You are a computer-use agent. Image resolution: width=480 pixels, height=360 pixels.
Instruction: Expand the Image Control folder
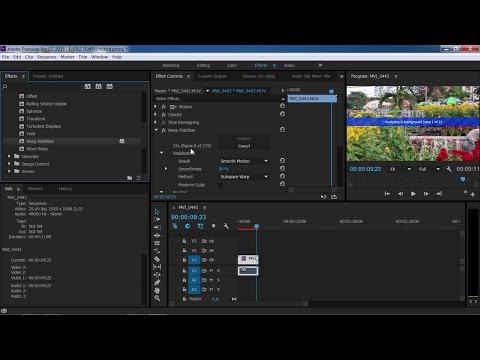(x=9, y=164)
